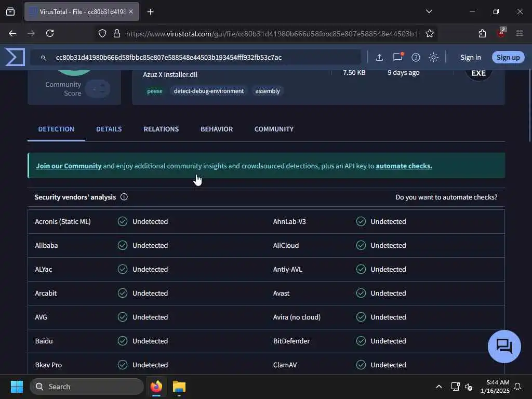
Task: Click the Sign up button
Action: click(508, 57)
